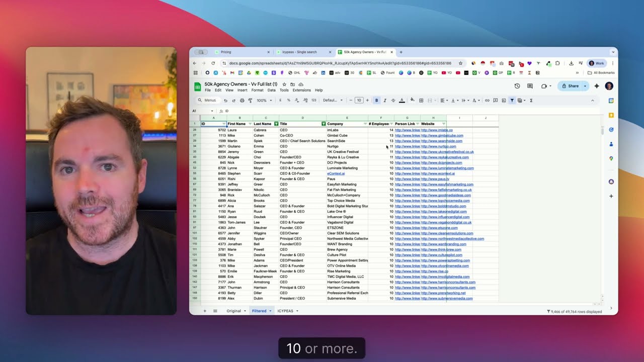Toggle italic formatting
Viewport: 644px width, 362px height.
(385, 101)
